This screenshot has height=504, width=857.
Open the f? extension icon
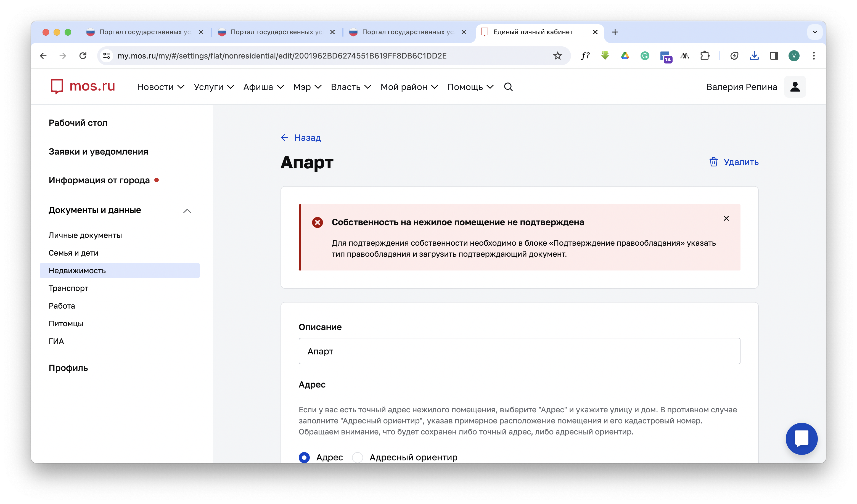[585, 56]
